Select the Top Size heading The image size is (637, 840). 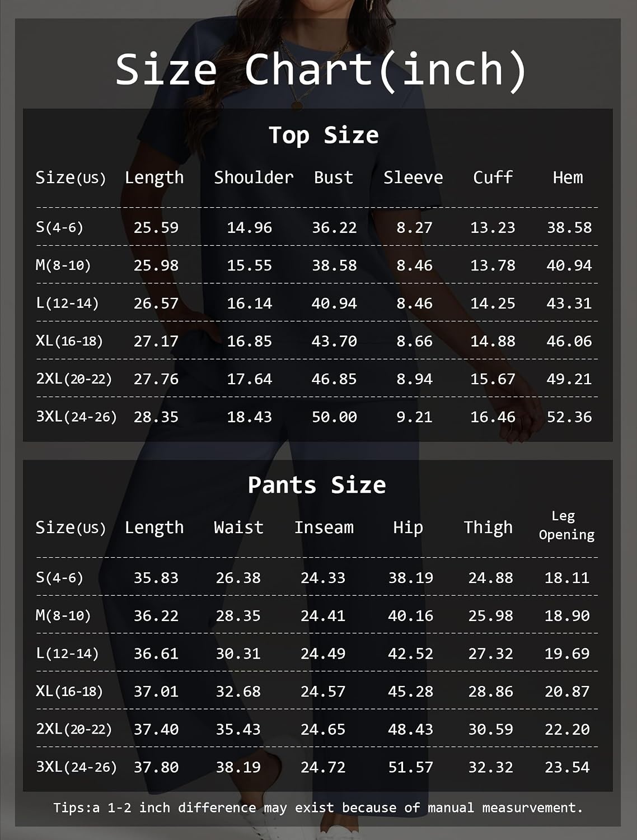(324, 136)
